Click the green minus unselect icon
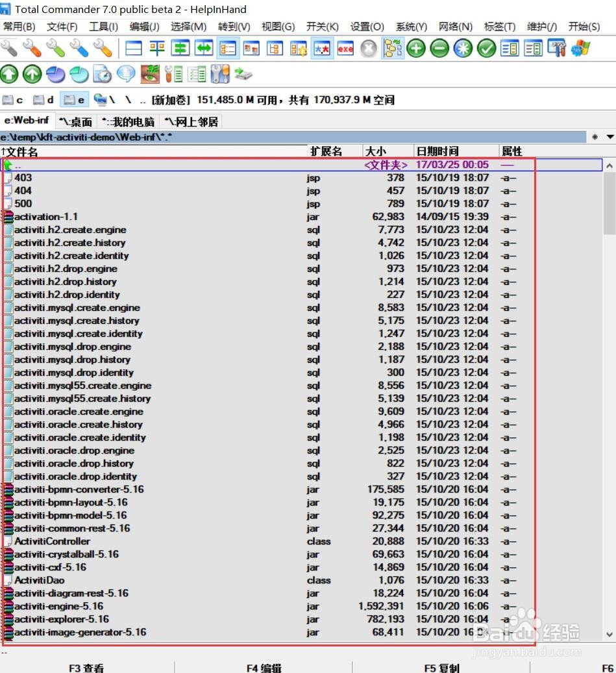616x673 pixels. pos(439,48)
